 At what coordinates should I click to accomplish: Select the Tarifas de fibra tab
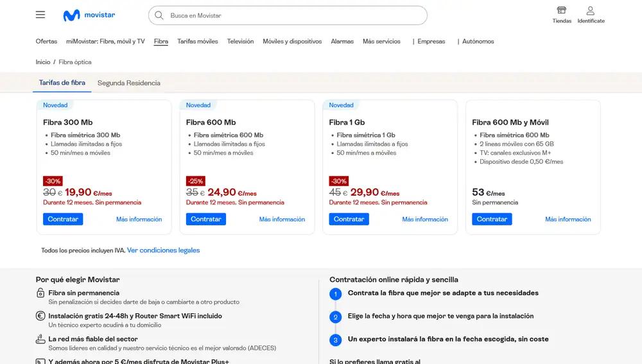[x=62, y=83]
